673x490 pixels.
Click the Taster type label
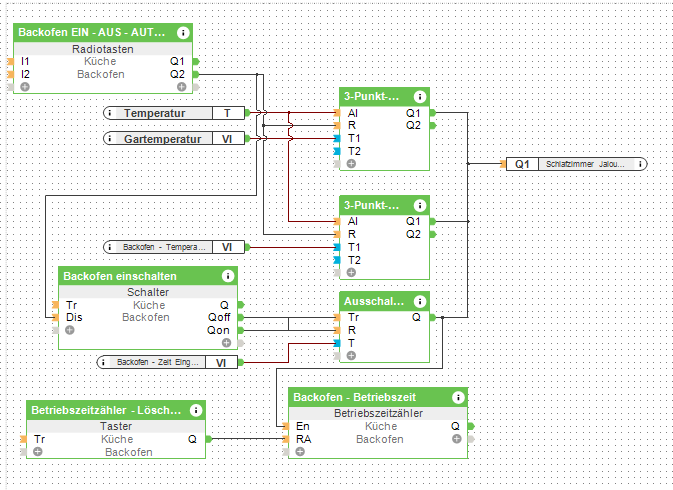pyautogui.click(x=116, y=426)
